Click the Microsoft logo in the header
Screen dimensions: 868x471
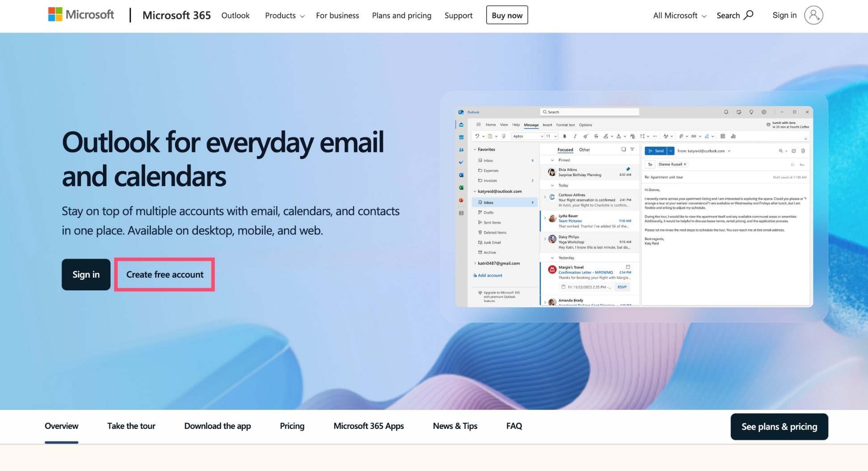coord(81,15)
